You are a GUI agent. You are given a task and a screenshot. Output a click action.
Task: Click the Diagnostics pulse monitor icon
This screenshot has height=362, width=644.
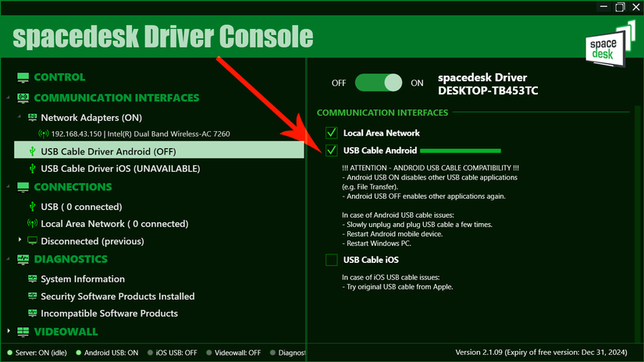coord(23,259)
